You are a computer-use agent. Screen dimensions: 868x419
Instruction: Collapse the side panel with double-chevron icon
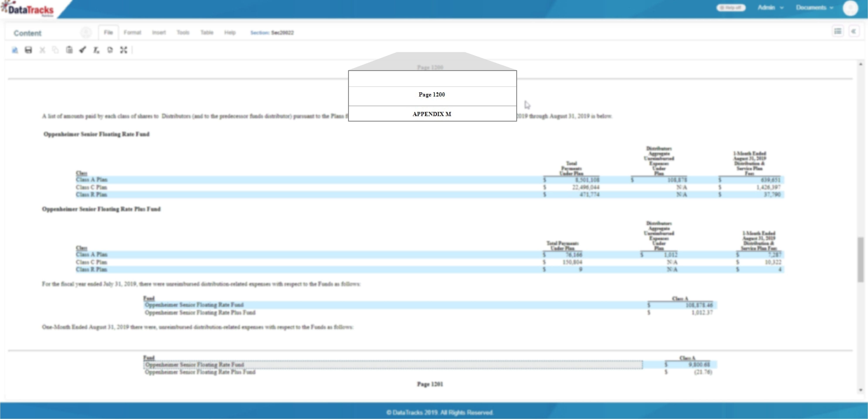tap(854, 31)
